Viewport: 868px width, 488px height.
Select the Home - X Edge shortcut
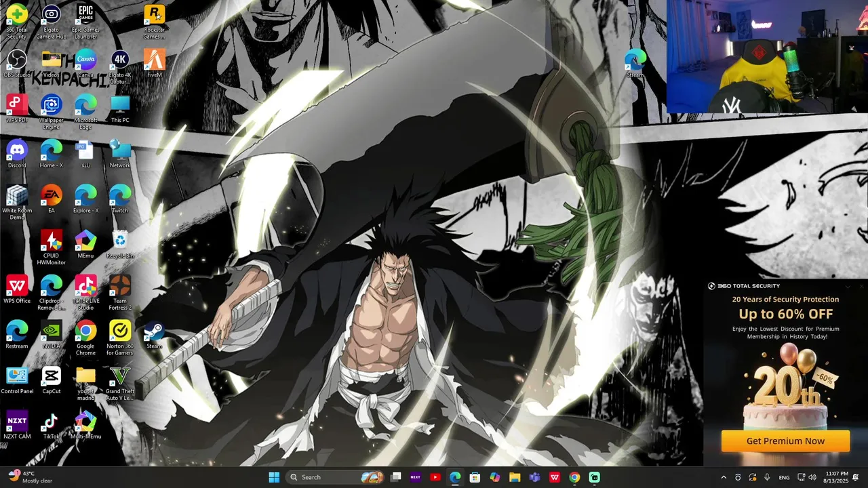(x=52, y=155)
